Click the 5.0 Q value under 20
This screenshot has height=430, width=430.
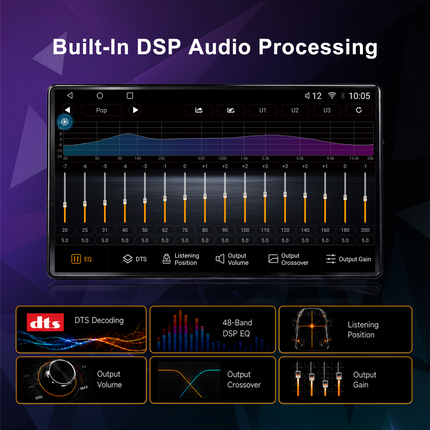(65, 240)
